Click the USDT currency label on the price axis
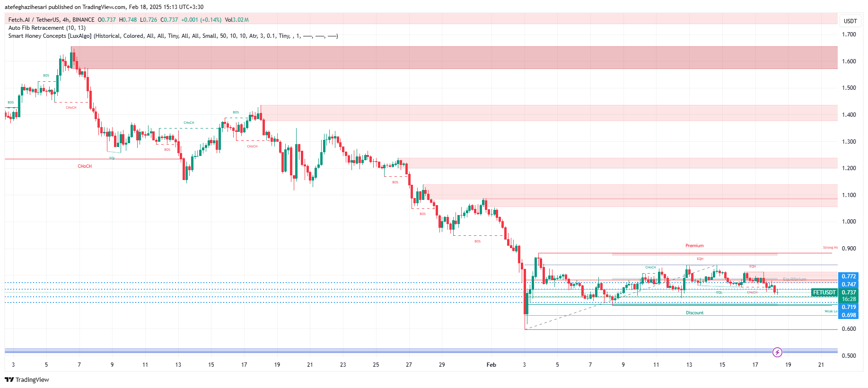 pyautogui.click(x=850, y=21)
